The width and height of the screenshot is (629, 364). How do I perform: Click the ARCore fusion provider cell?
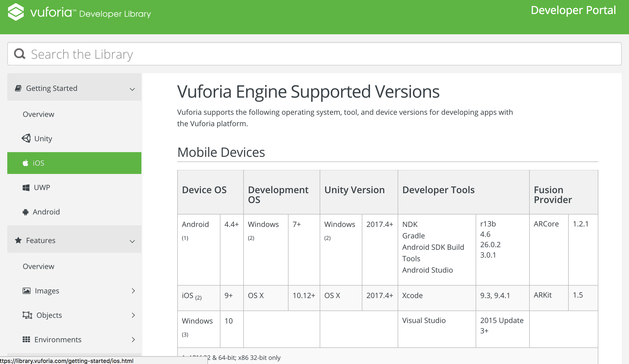pos(549,250)
